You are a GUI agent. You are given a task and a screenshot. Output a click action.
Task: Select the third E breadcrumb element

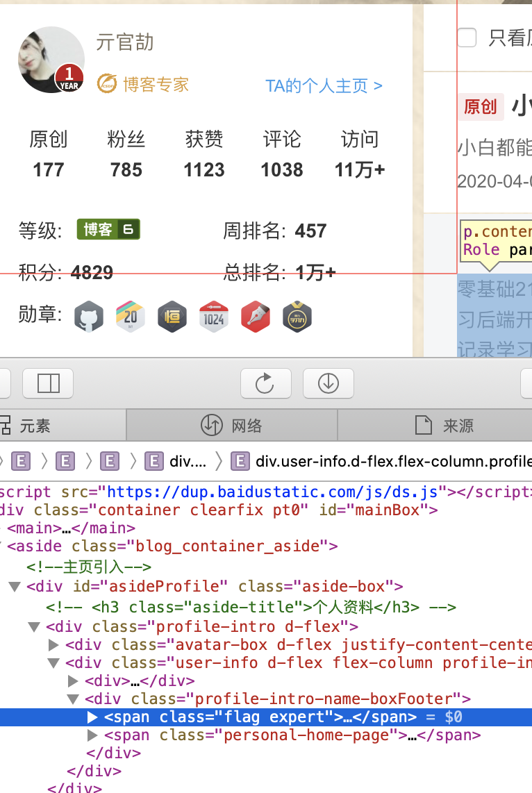tap(110, 461)
